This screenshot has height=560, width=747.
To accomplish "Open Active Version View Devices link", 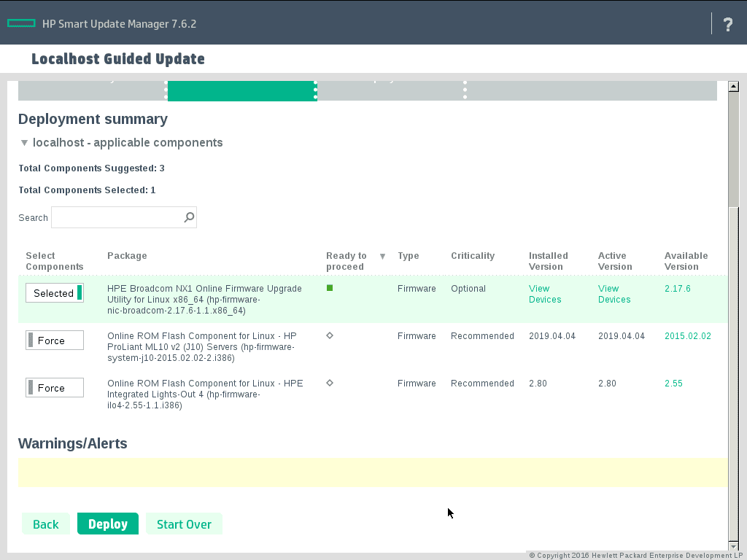I will coord(614,294).
